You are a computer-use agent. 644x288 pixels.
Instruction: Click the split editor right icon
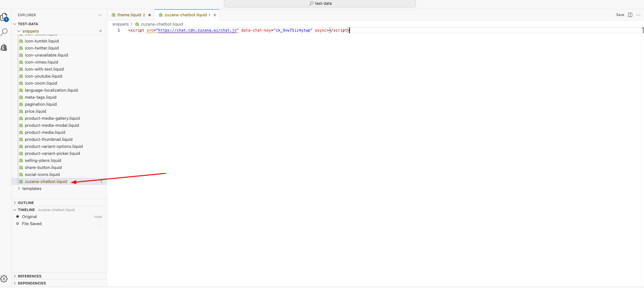(x=630, y=15)
